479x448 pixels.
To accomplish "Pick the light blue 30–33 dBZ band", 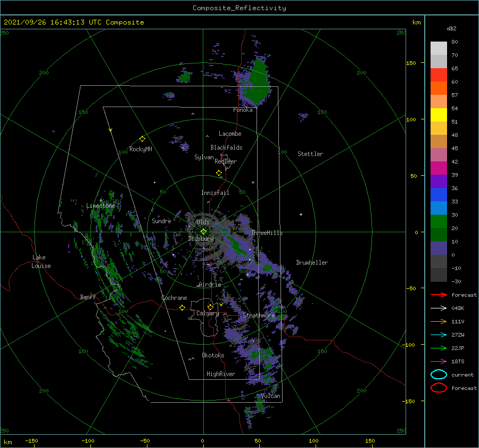I will (439, 208).
